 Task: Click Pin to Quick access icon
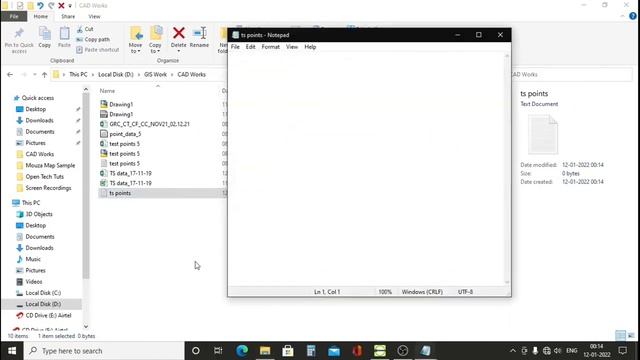[19, 33]
